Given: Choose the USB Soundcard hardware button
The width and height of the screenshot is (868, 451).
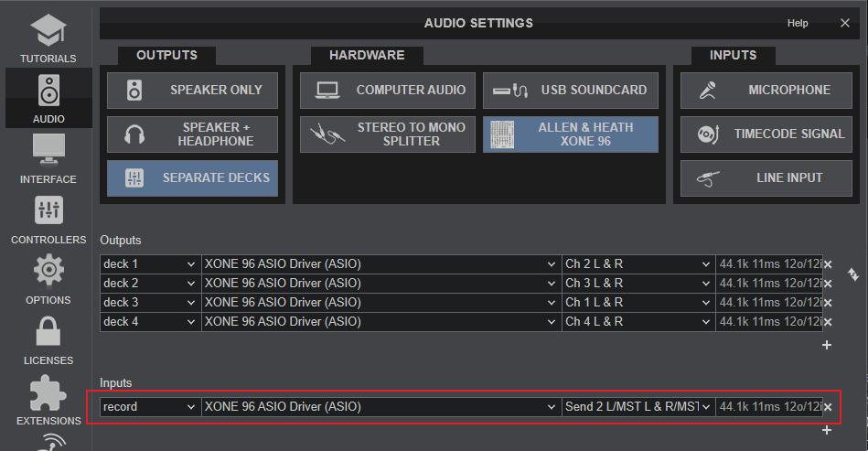Looking at the screenshot, I should [x=570, y=91].
